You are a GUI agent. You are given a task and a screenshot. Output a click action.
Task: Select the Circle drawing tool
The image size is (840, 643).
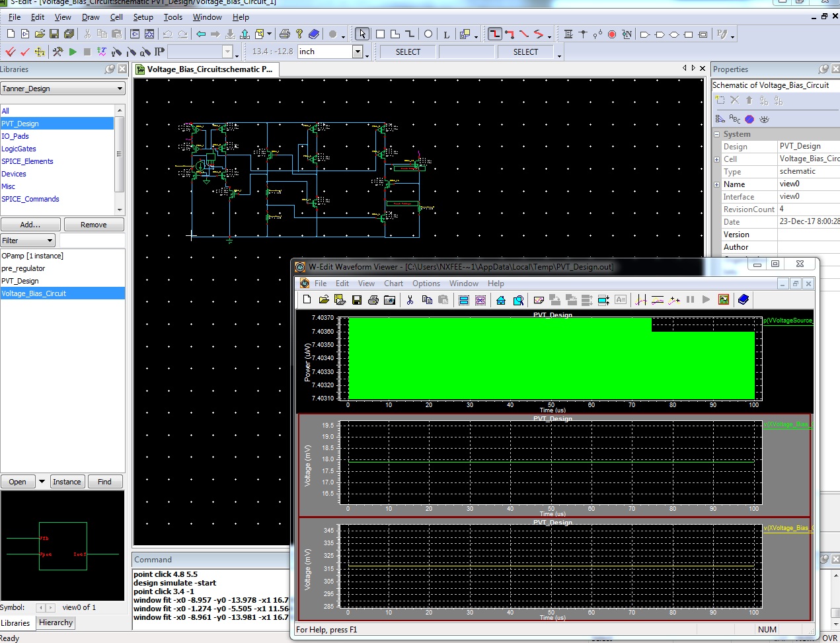[428, 34]
